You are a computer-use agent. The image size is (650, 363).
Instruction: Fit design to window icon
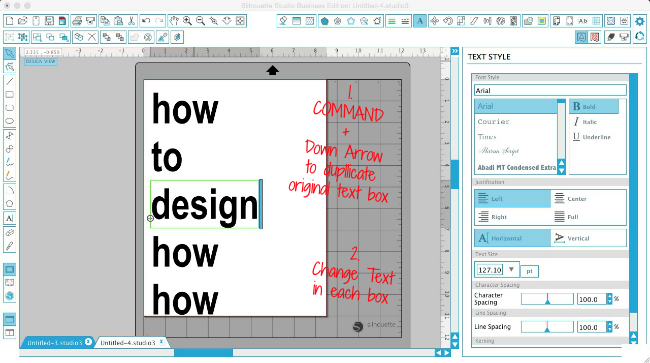pyautogui.click(x=240, y=21)
